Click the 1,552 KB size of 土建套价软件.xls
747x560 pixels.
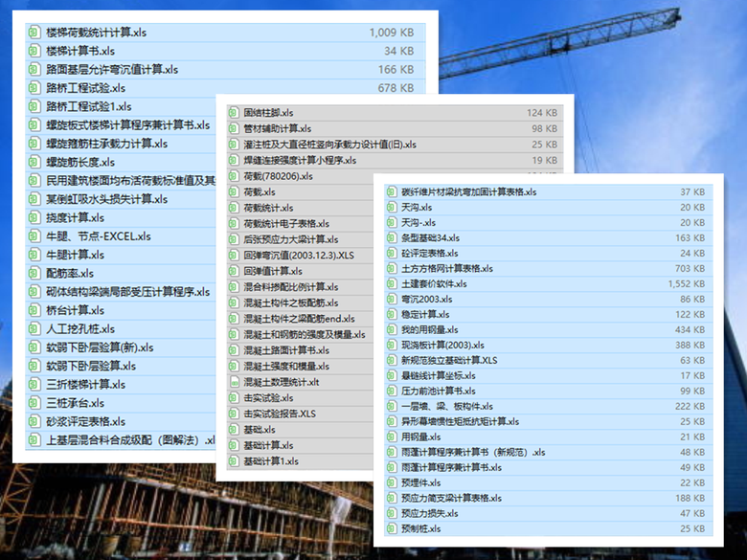tap(684, 284)
